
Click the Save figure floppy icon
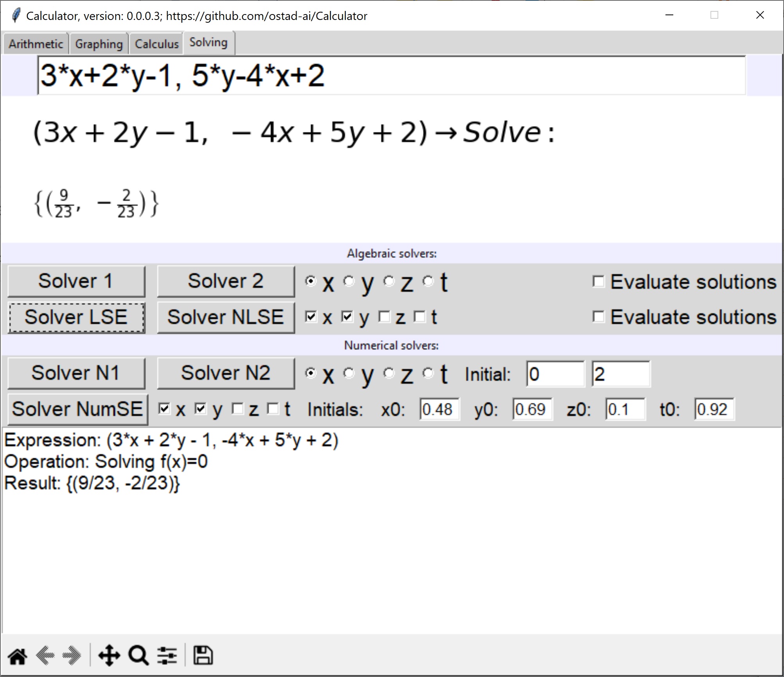coord(203,656)
